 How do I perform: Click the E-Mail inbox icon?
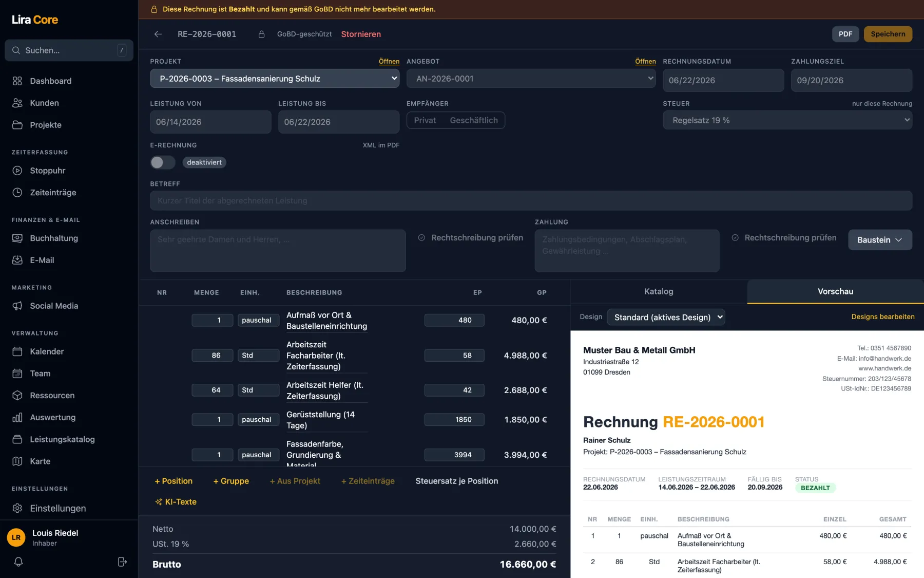click(x=17, y=260)
